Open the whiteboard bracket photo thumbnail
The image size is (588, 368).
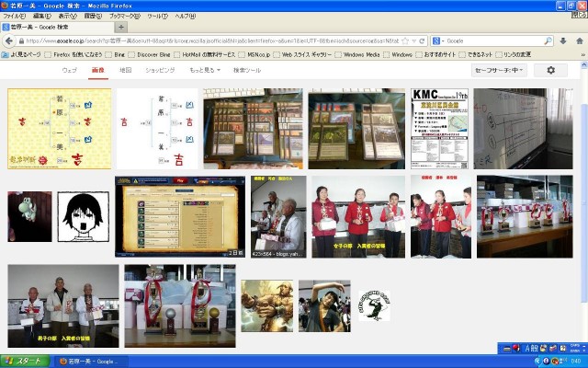(x=523, y=129)
